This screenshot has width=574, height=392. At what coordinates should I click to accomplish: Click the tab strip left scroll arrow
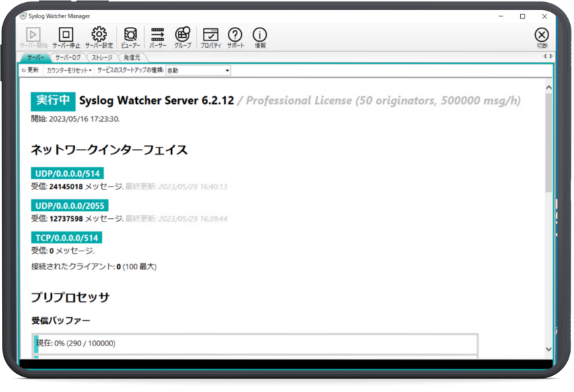click(x=545, y=57)
